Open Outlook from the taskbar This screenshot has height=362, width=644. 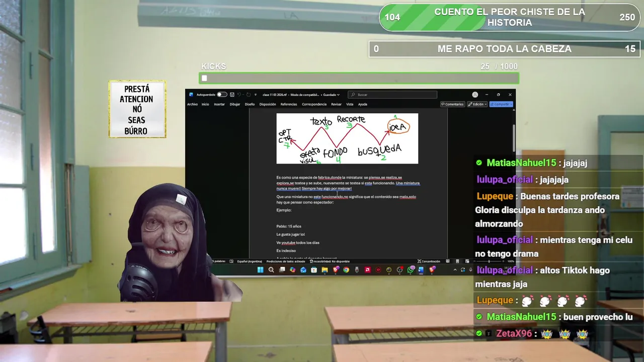(x=303, y=270)
